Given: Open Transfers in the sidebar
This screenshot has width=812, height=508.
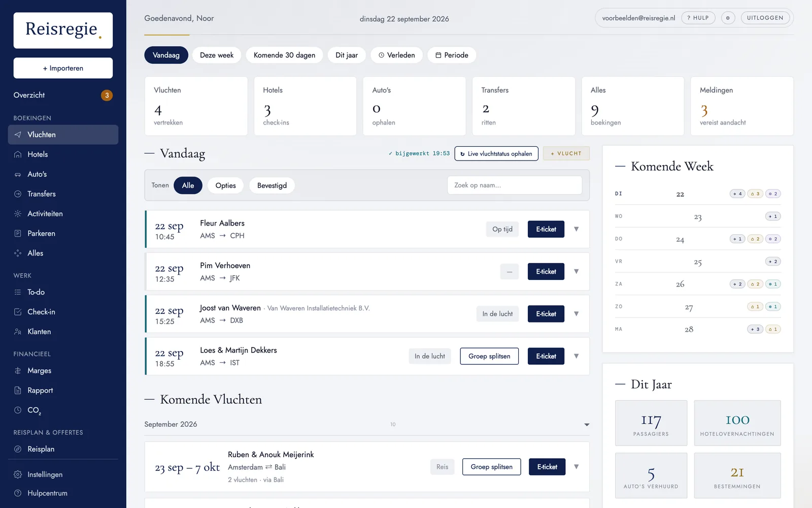Looking at the screenshot, I should tap(63, 194).
